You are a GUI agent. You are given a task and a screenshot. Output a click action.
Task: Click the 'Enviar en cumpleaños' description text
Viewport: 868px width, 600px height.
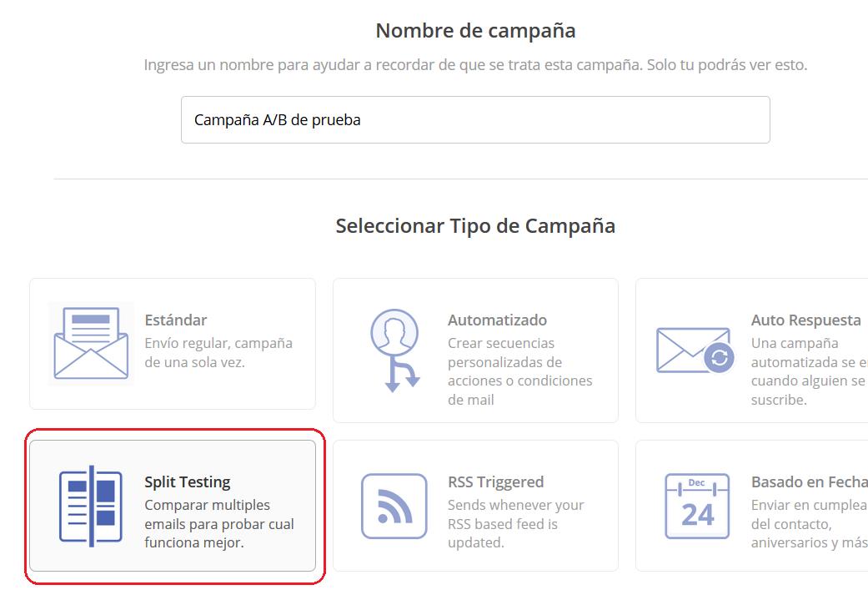click(808, 524)
